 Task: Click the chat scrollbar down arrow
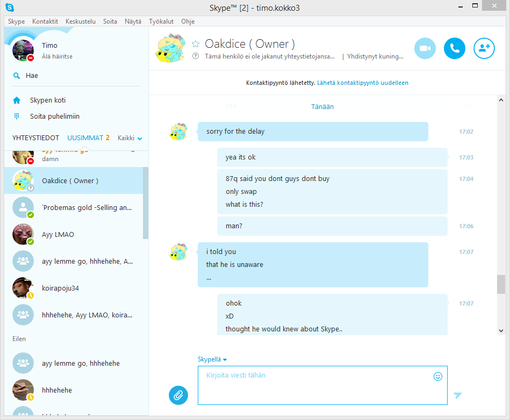click(501, 331)
